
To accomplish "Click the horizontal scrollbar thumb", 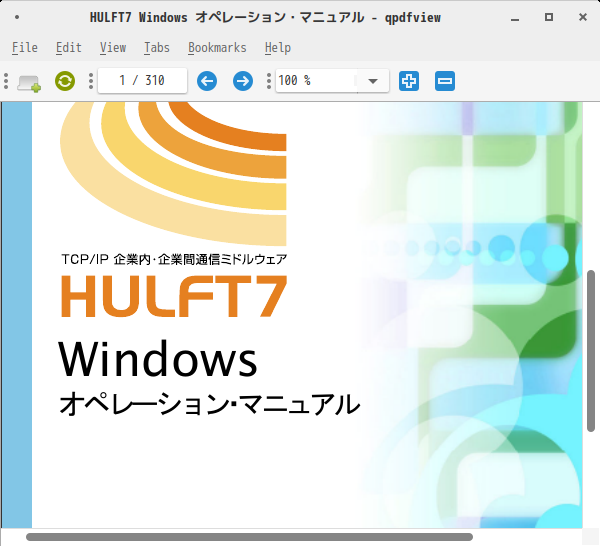I will (x=249, y=537).
